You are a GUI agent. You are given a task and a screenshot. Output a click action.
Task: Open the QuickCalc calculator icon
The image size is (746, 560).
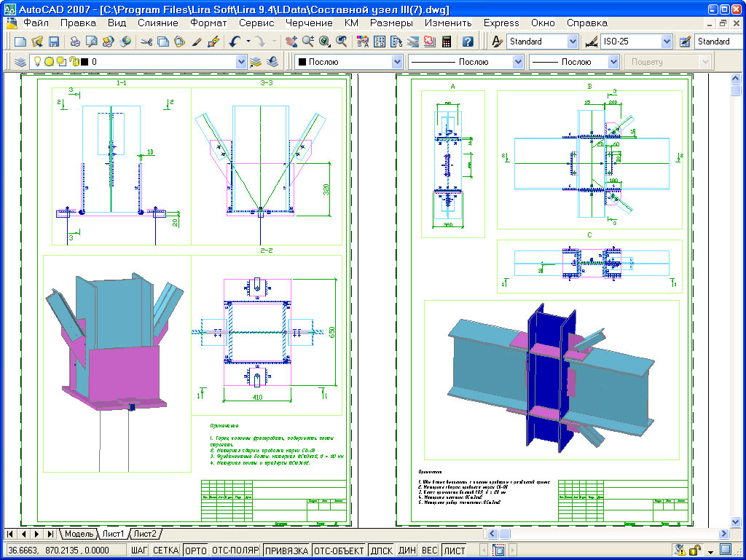pos(446,42)
